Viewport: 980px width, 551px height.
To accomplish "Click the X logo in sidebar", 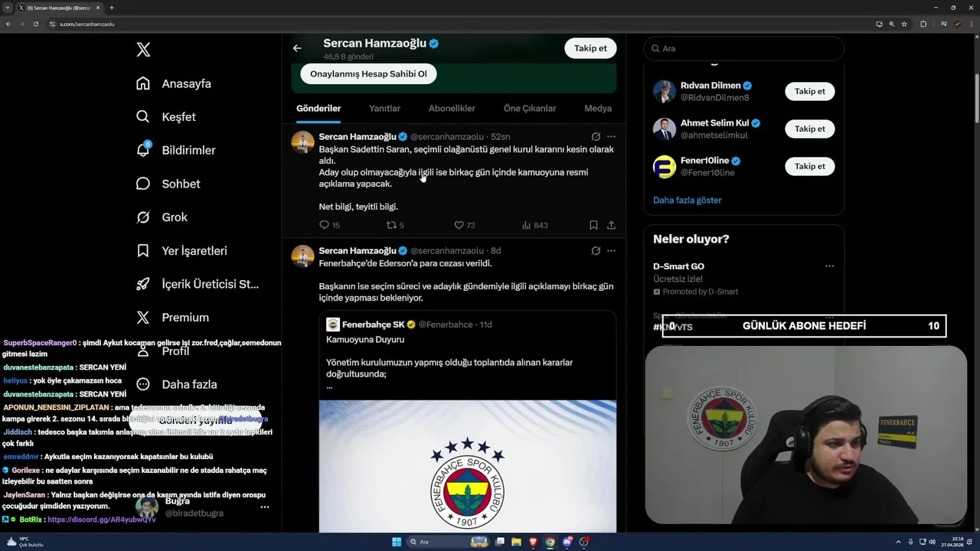I will [x=143, y=50].
